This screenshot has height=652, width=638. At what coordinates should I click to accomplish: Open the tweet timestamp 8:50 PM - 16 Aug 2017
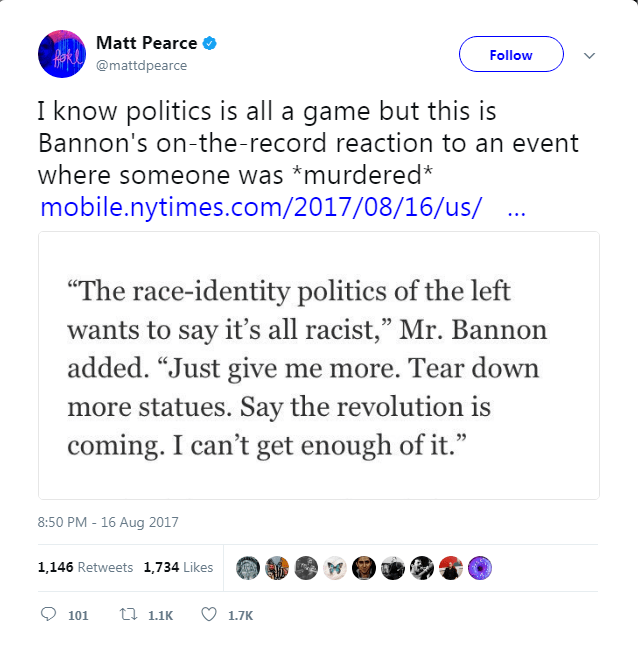click(x=107, y=522)
